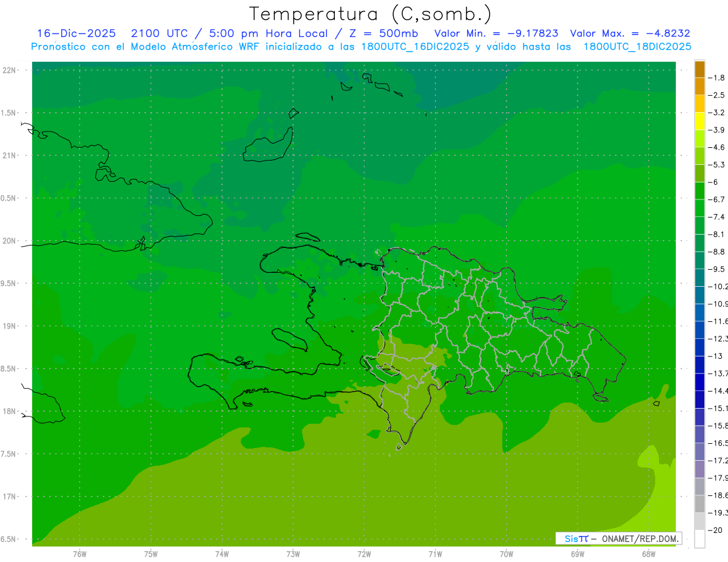Screen dimensions: 728x562
Task: Click the '1800UTC_18DIC2025' valid-until time text
Action: (638, 47)
